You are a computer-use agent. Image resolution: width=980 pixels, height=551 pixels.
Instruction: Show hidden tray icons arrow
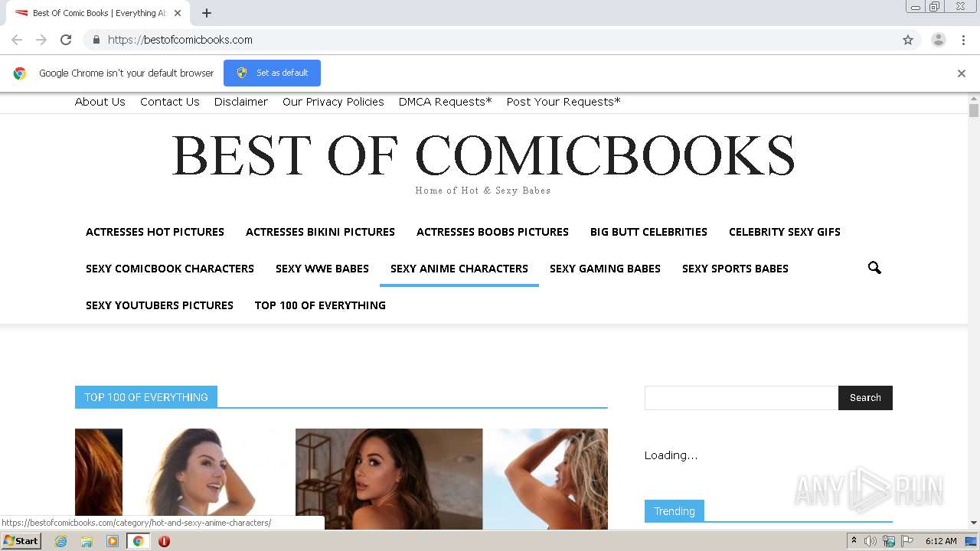coord(854,540)
